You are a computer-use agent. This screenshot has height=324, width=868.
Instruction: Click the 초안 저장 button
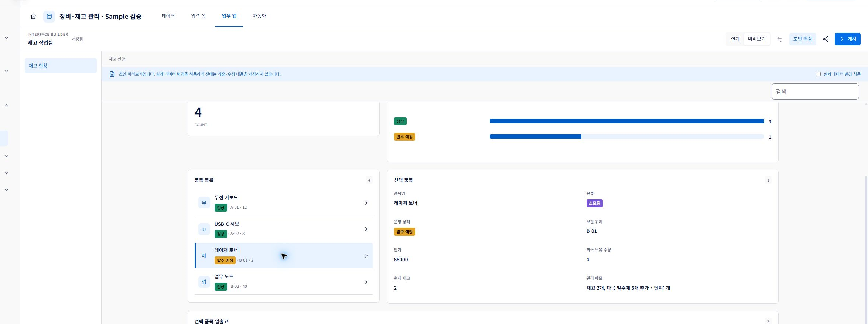803,39
